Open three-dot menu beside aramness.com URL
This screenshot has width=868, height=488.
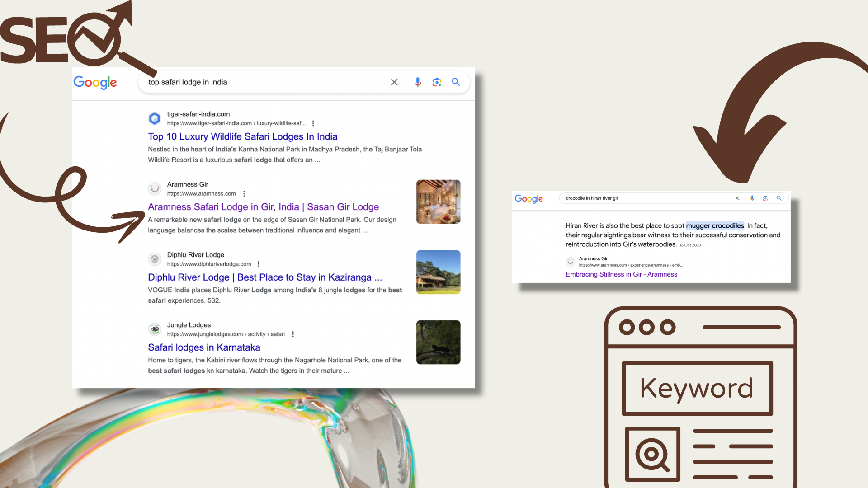[x=244, y=194]
